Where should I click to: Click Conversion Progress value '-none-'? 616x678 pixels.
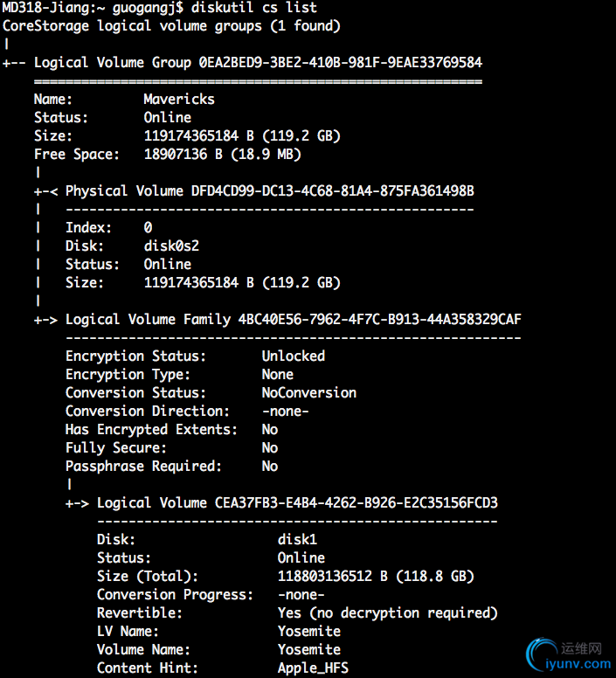(x=301, y=594)
